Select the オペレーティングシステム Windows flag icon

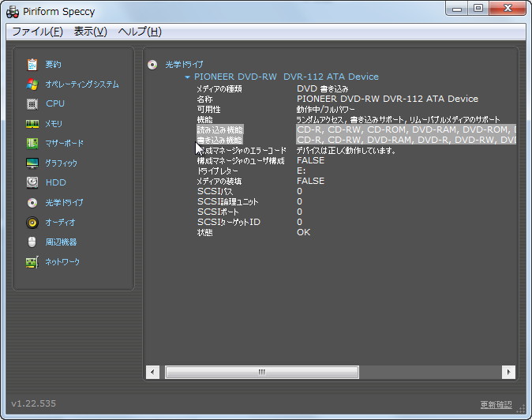pos(32,84)
